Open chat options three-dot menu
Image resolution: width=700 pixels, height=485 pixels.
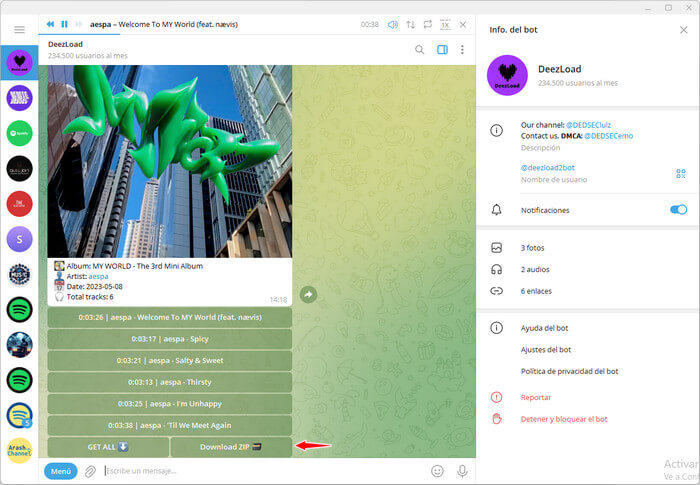[x=462, y=50]
